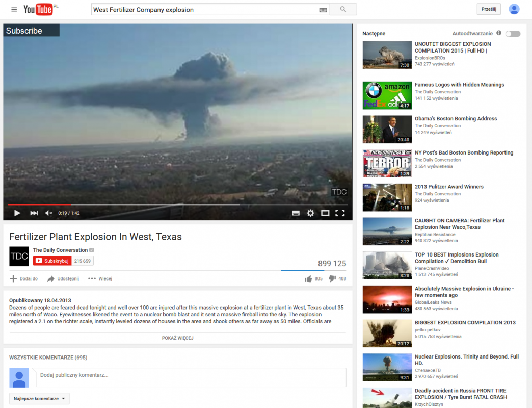
Task: Open the hamburger guide menu
Action: [14, 10]
